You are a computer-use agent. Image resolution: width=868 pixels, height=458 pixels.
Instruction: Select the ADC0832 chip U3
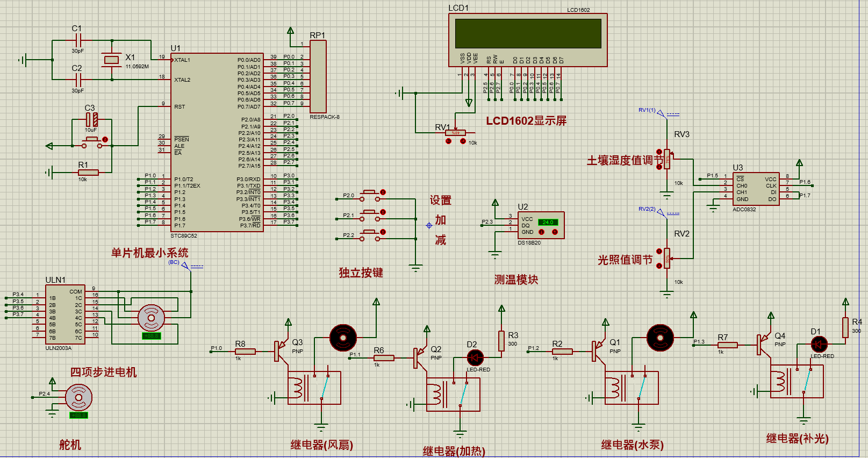pyautogui.click(x=756, y=188)
